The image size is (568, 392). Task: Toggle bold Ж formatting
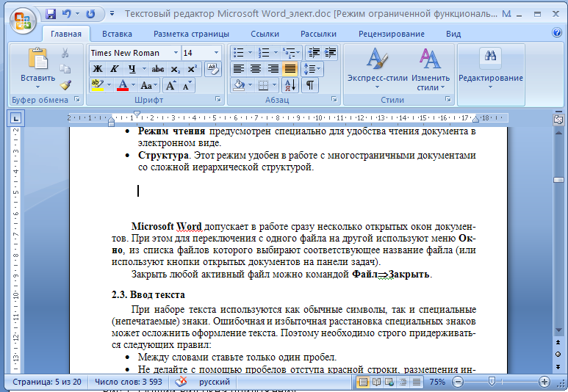click(x=98, y=69)
